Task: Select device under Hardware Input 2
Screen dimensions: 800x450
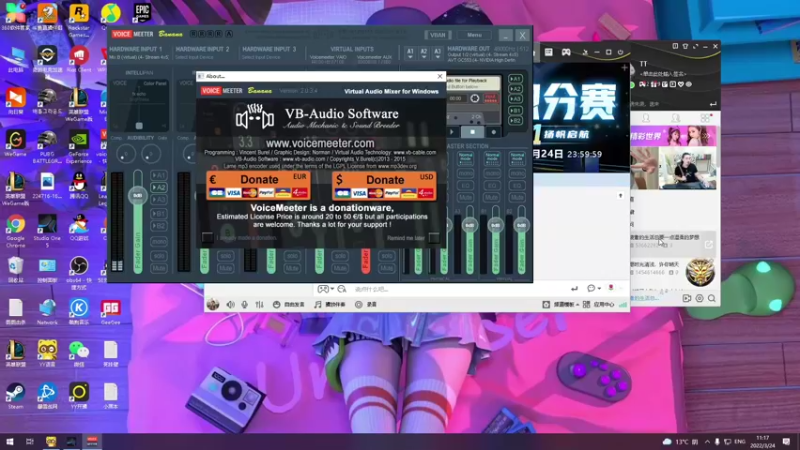Action: tap(194, 57)
